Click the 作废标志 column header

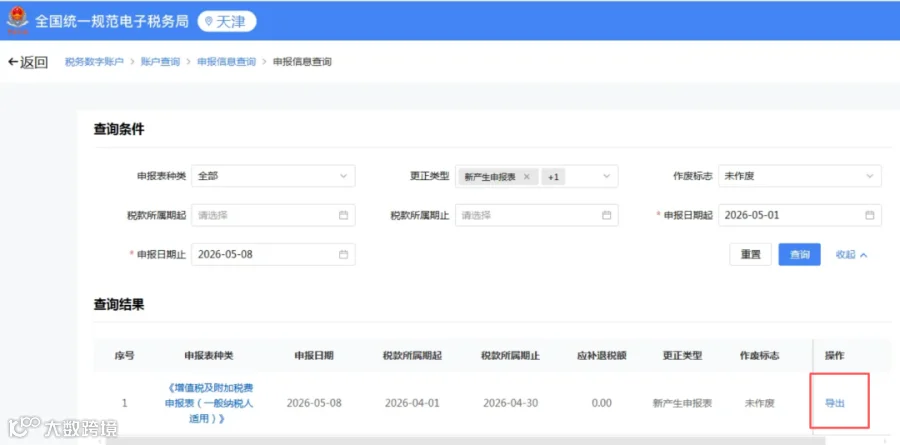coord(759,355)
